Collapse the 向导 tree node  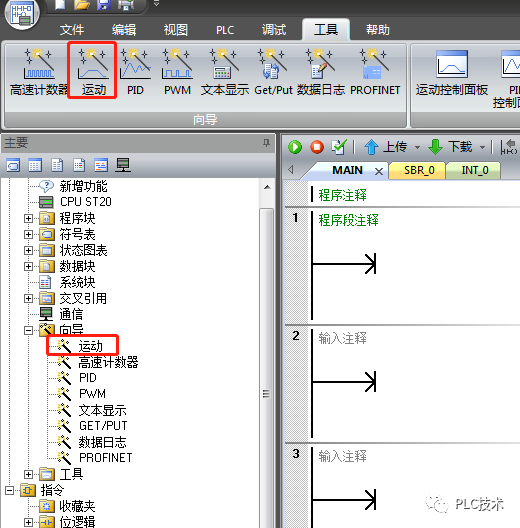28,330
